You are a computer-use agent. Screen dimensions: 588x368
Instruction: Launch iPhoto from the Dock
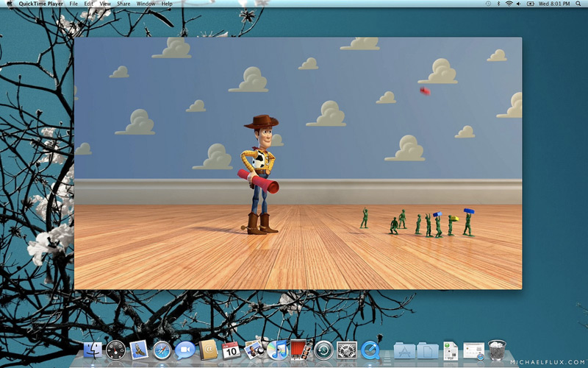[x=254, y=349]
